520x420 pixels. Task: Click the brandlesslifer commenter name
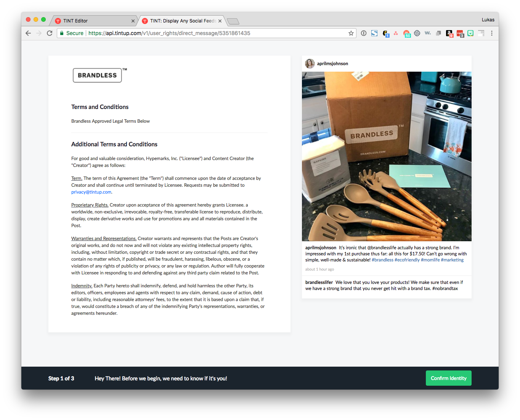[319, 282]
